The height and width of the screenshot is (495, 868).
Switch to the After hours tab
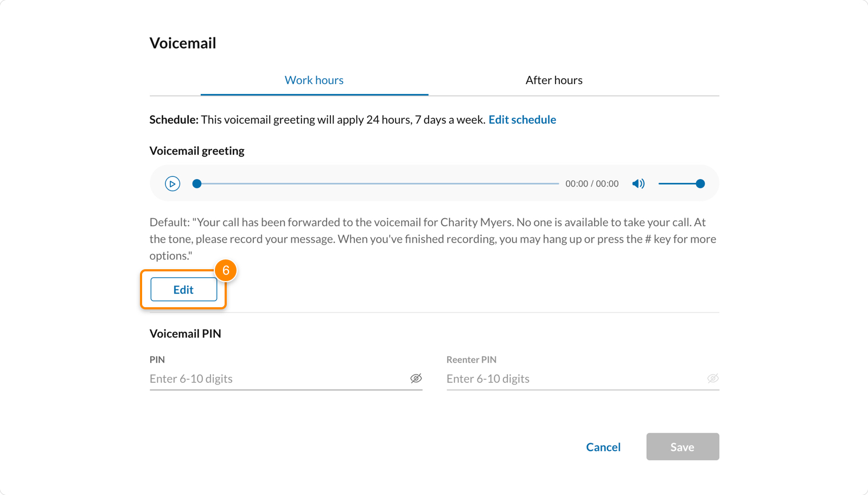coord(553,80)
